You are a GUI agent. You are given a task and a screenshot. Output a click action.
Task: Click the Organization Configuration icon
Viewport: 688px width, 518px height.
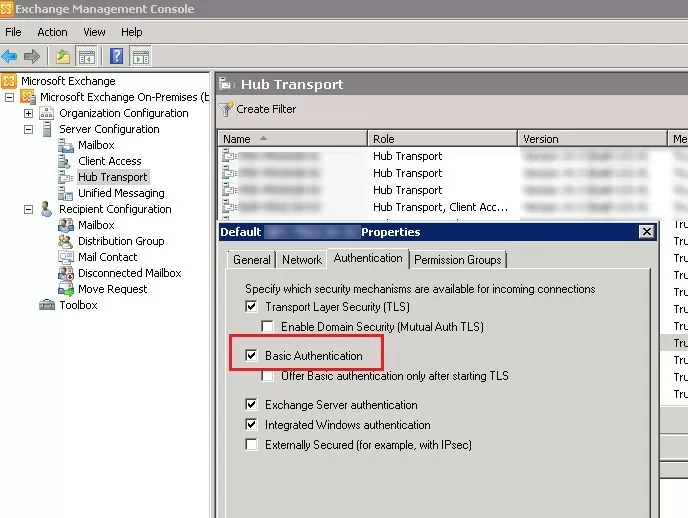click(x=47, y=113)
